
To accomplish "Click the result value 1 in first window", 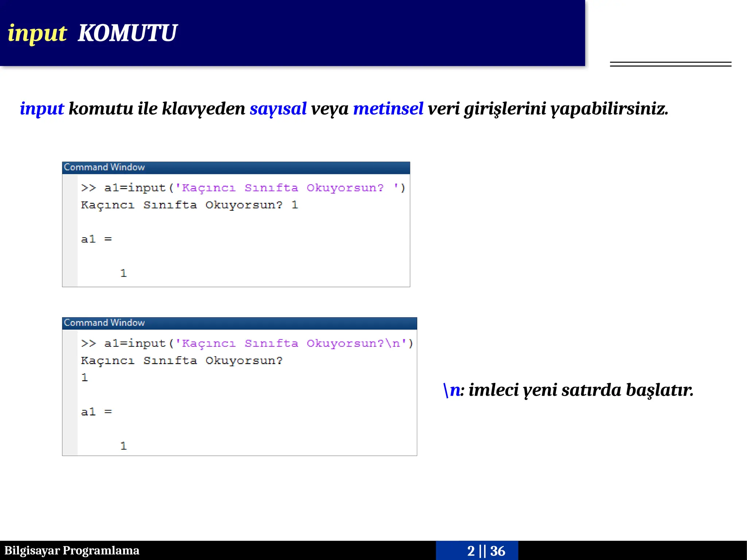I will coord(123,273).
